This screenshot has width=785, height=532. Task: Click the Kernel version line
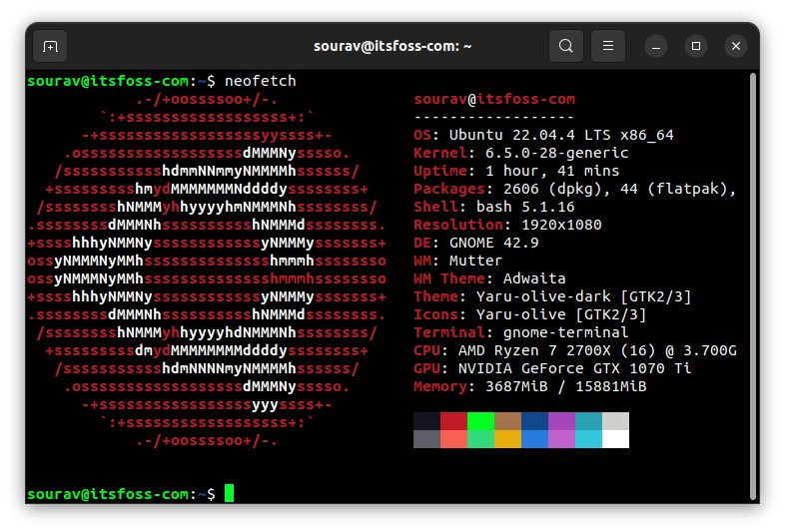520,153
